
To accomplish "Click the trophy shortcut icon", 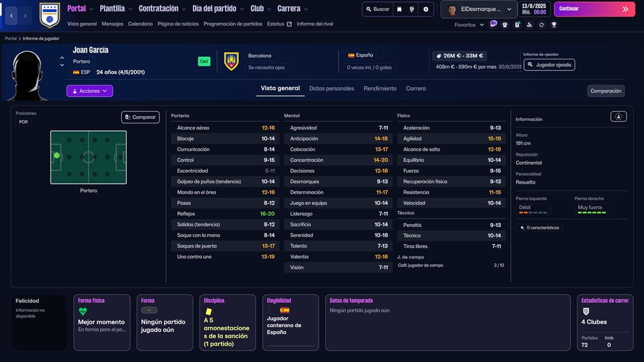I will [x=554, y=25].
